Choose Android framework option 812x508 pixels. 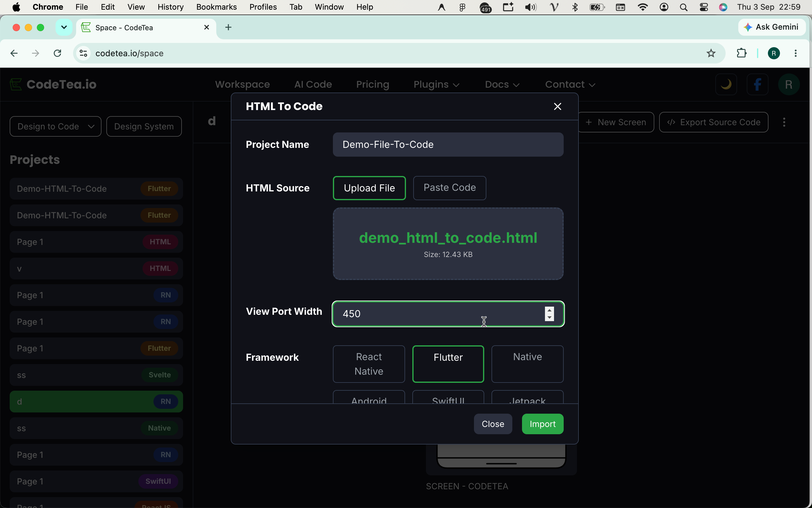click(369, 397)
